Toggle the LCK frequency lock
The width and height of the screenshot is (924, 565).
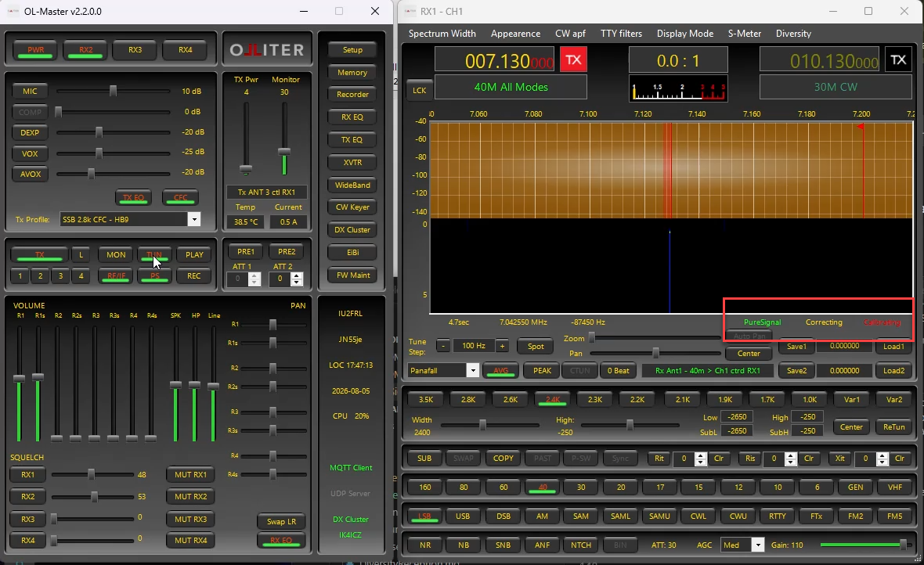419,90
